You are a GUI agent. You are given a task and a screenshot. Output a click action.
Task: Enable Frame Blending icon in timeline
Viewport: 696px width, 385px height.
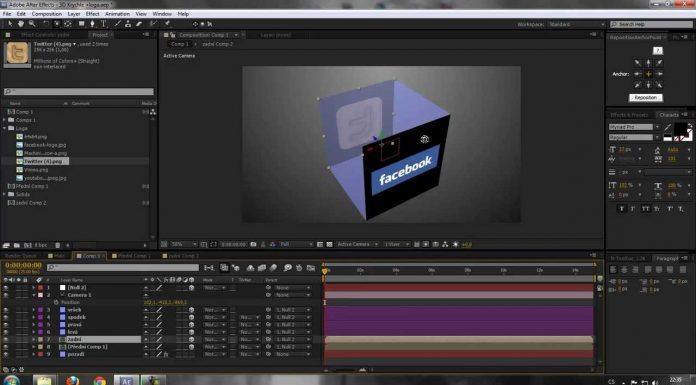tap(262, 267)
